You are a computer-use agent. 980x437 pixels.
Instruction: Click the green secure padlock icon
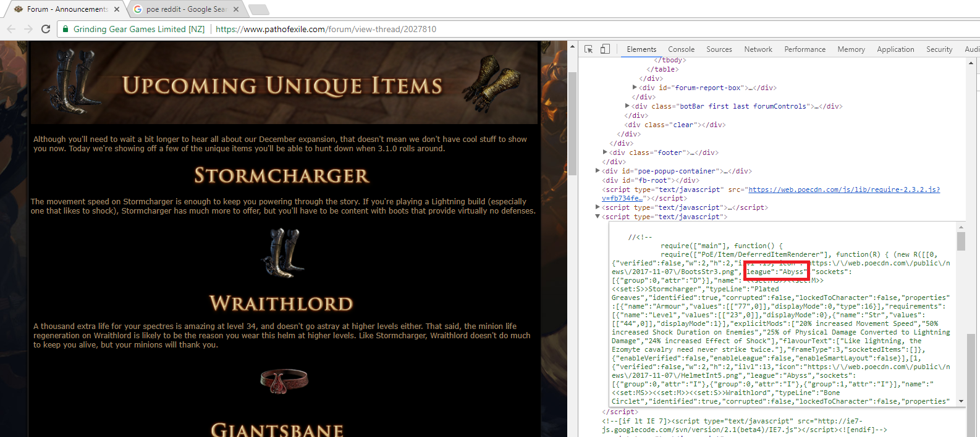click(65, 29)
